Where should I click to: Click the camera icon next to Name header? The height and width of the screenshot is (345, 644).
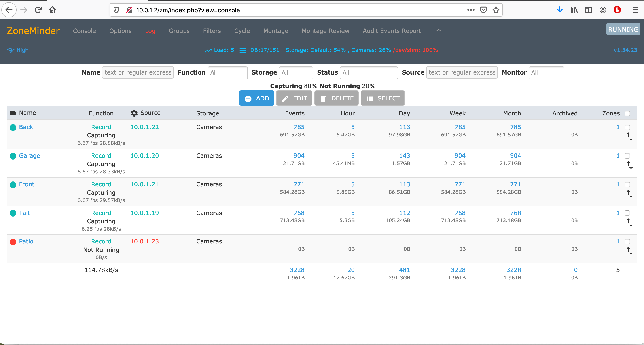(13, 113)
